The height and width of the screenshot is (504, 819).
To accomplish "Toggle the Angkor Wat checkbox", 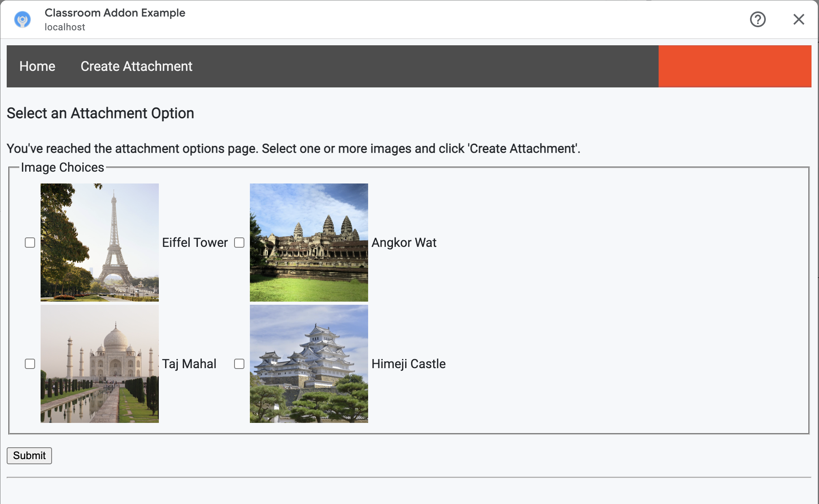I will 239,242.
